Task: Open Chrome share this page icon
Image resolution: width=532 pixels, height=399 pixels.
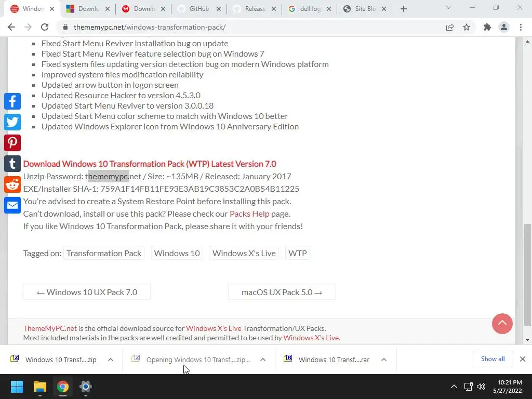Action: [450, 27]
